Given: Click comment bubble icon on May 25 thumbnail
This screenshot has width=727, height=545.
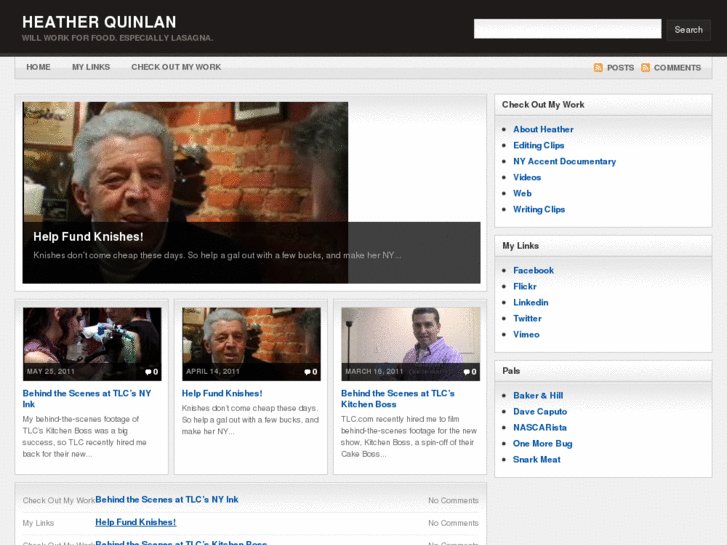Looking at the screenshot, I should 148,372.
